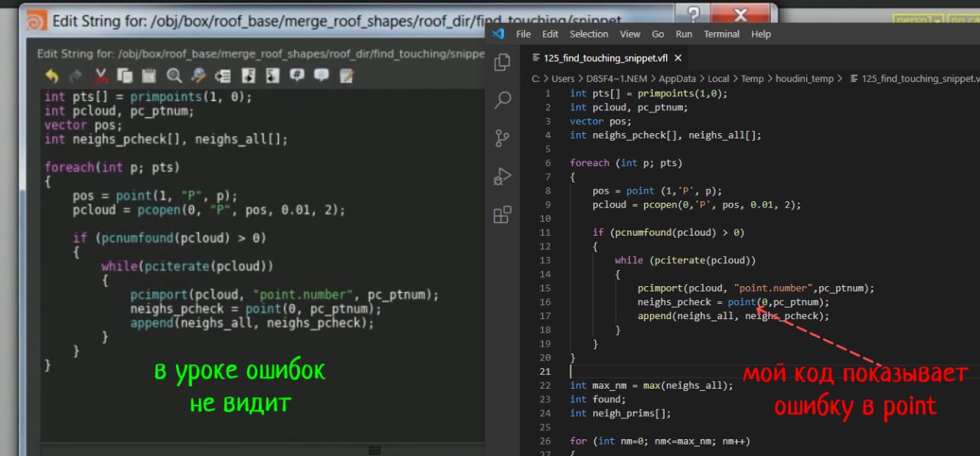Open the VS Code Extensions panel
The image size is (980, 456).
pos(502,215)
